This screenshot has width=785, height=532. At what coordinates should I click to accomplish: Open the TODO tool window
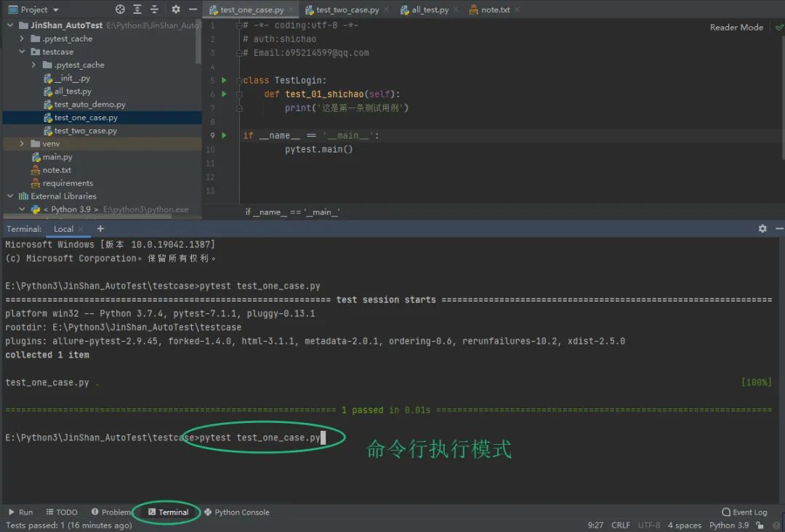[x=62, y=512]
